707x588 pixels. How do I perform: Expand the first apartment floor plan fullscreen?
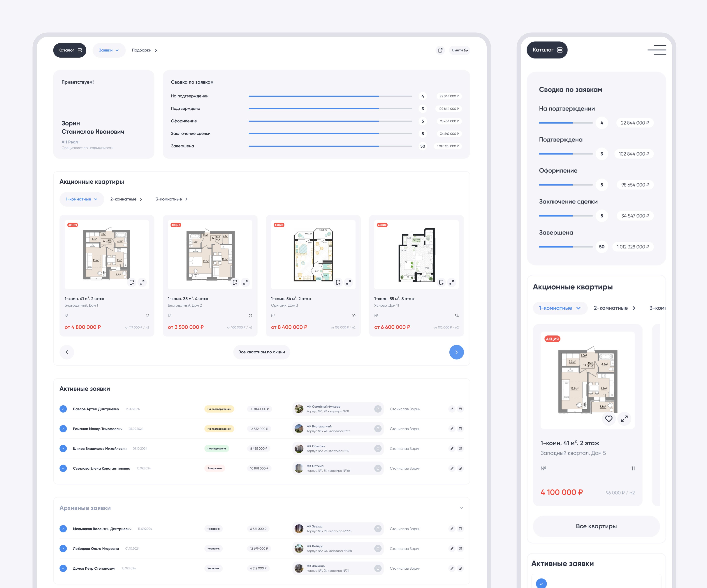click(142, 282)
